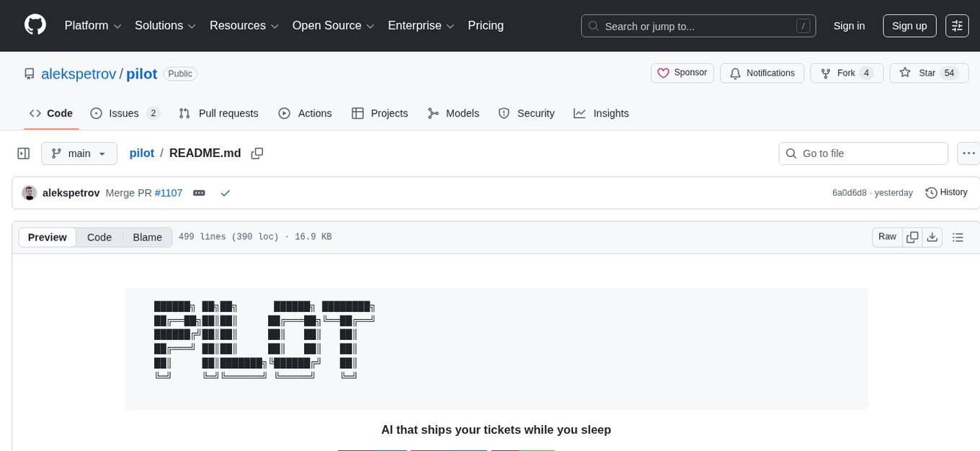980x451 pixels.
Task: Click the GitHub logo icon
Action: [x=35, y=25]
